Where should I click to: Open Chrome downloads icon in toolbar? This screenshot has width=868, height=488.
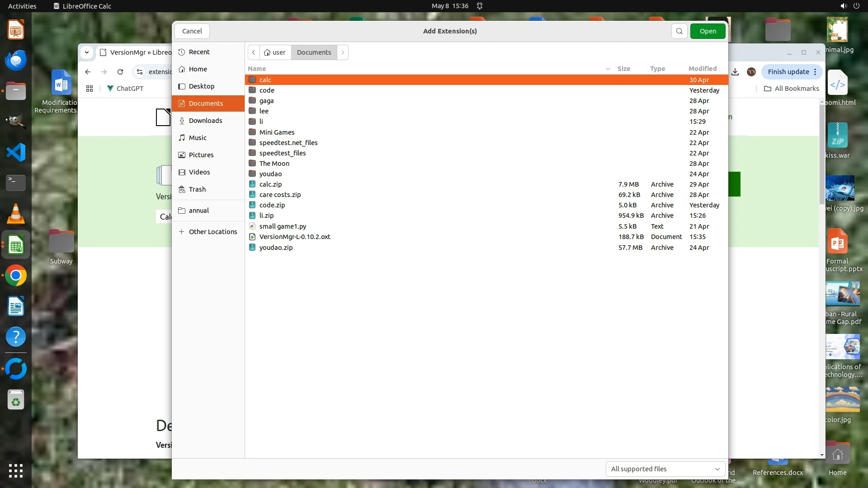coord(735,72)
